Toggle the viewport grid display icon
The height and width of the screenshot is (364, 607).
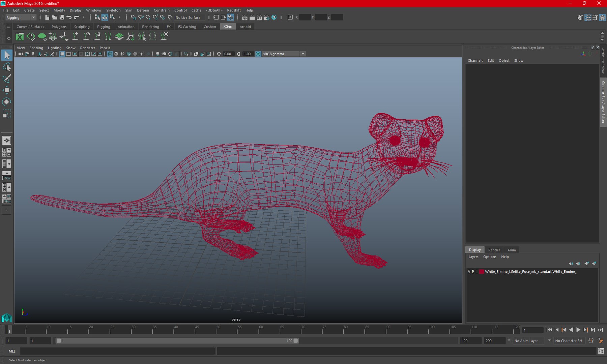pos(62,54)
